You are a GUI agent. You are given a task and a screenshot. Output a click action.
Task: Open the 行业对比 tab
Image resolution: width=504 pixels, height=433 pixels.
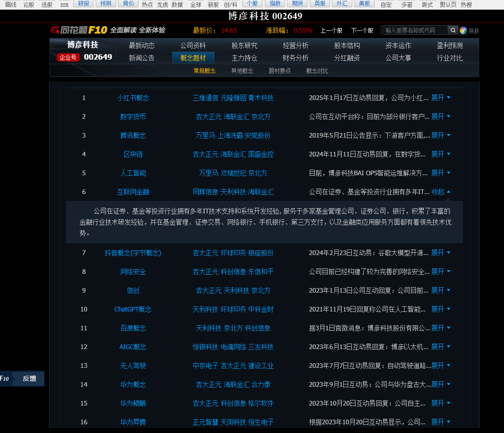[x=449, y=58]
